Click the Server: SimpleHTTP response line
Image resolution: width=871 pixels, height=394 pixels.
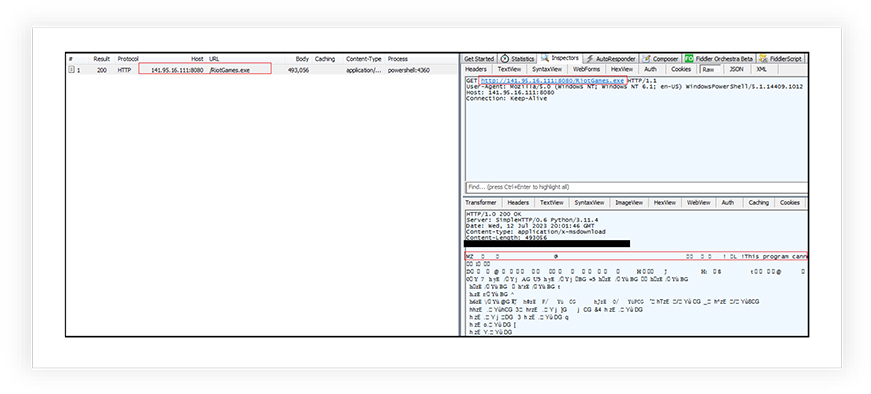[532, 220]
